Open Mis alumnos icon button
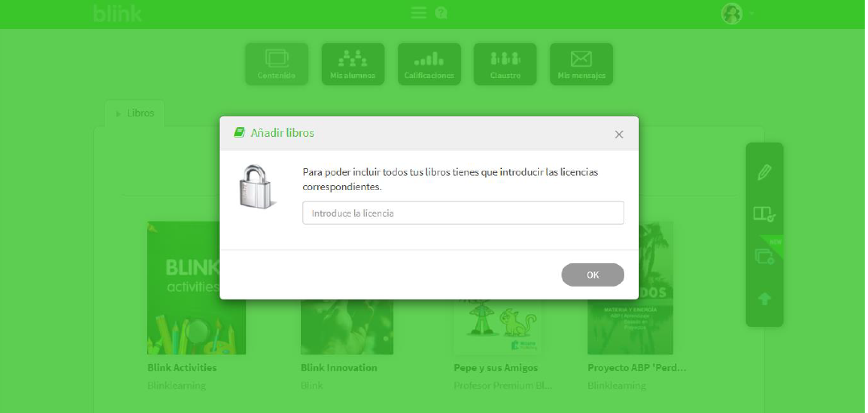The image size is (868, 413). (352, 64)
